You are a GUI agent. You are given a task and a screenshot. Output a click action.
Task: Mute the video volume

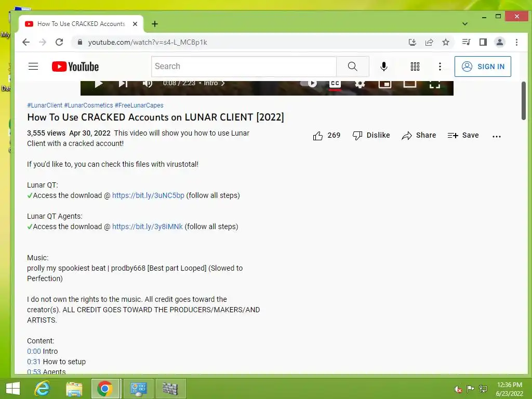click(147, 84)
